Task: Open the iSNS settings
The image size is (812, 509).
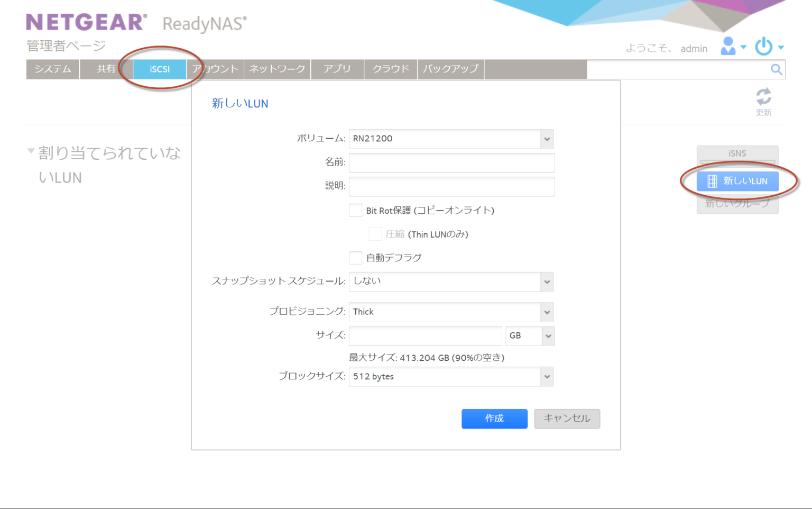Action: coord(737,153)
